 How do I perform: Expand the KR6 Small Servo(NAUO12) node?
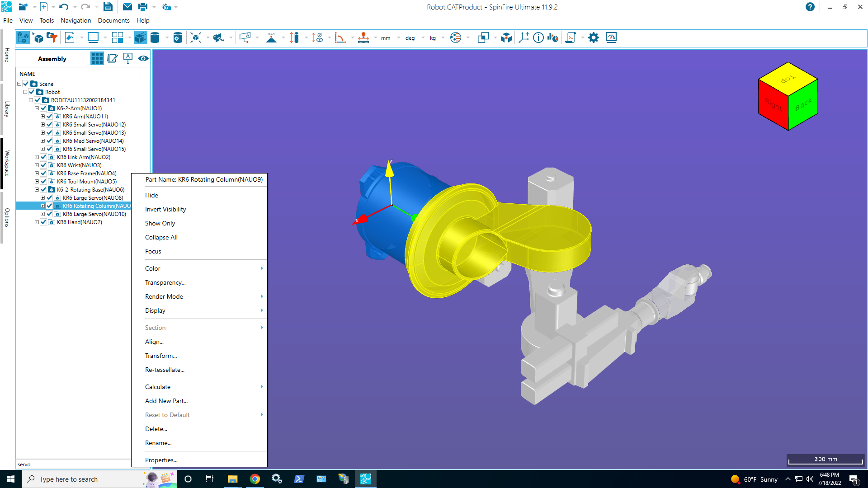coord(43,124)
